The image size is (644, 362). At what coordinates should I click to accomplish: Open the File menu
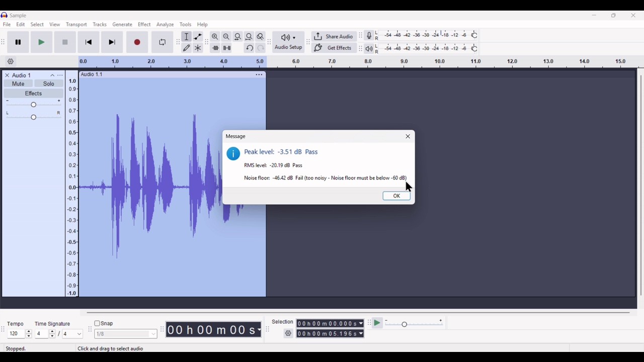click(7, 25)
